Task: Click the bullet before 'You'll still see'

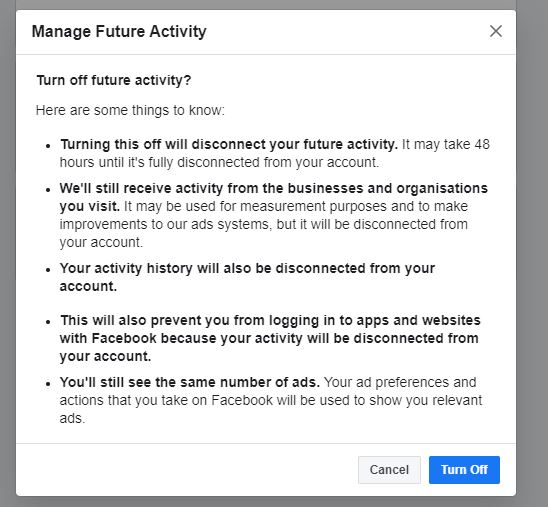Action: (48, 384)
